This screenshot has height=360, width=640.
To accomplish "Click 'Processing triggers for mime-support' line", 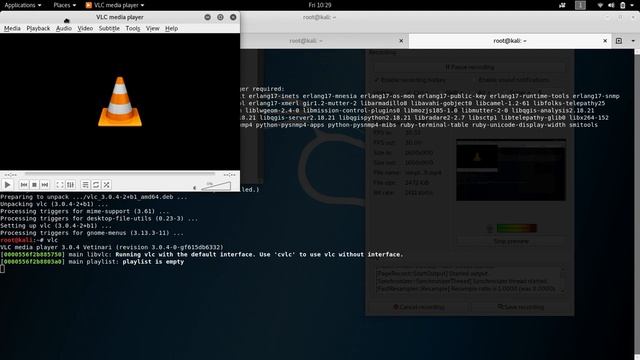I will [84, 211].
